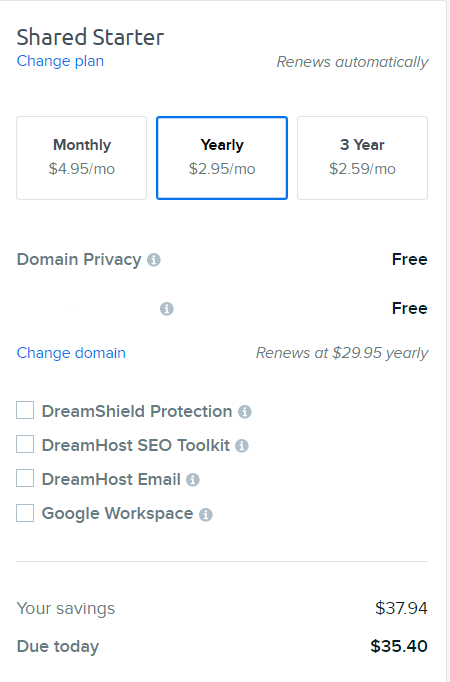The height and width of the screenshot is (682, 450).
Task: Click the Google Workspace label text
Action: tap(117, 514)
